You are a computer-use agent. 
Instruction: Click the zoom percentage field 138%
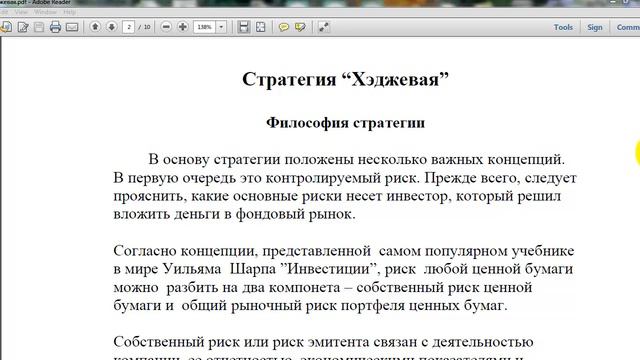pyautogui.click(x=204, y=27)
